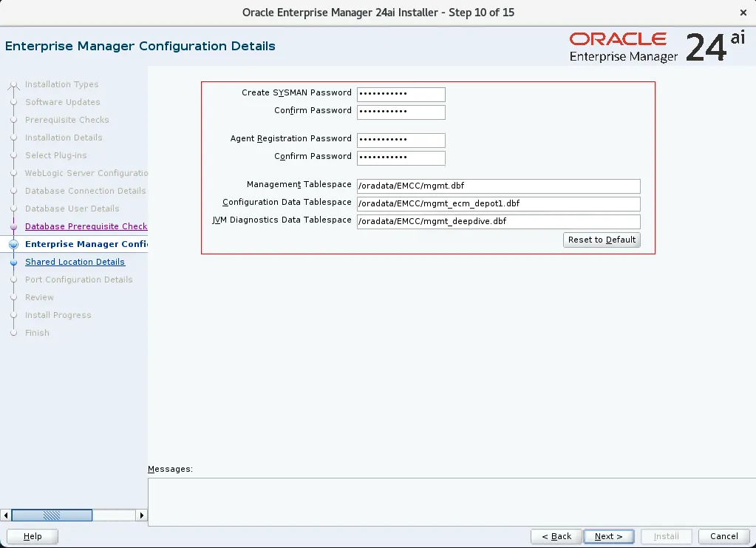Click the Finish step indicator at sidebar bottom
The width and height of the screenshot is (756, 548).
click(13, 333)
